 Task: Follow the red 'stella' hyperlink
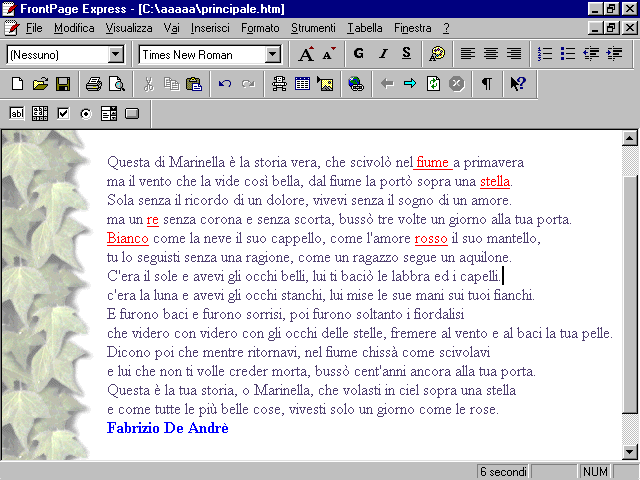click(495, 181)
